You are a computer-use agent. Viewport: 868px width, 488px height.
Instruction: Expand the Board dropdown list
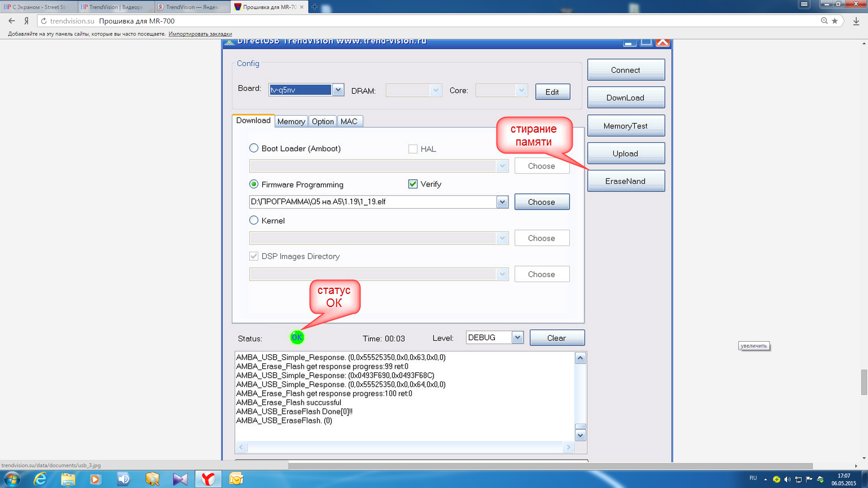[x=338, y=90]
